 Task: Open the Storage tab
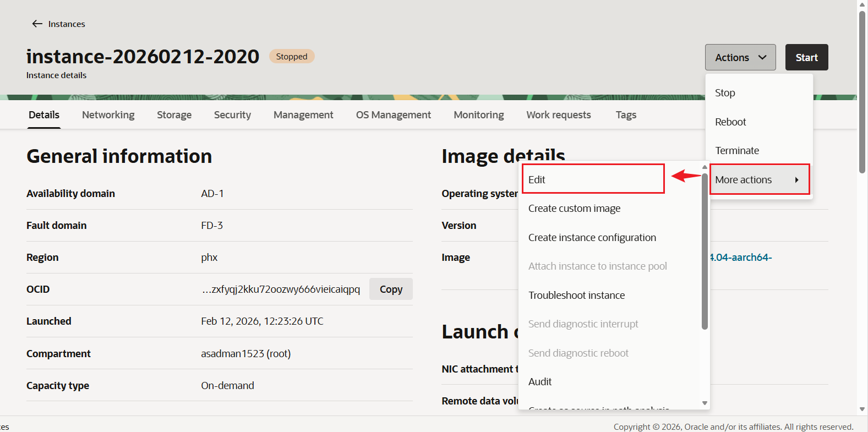tap(174, 114)
